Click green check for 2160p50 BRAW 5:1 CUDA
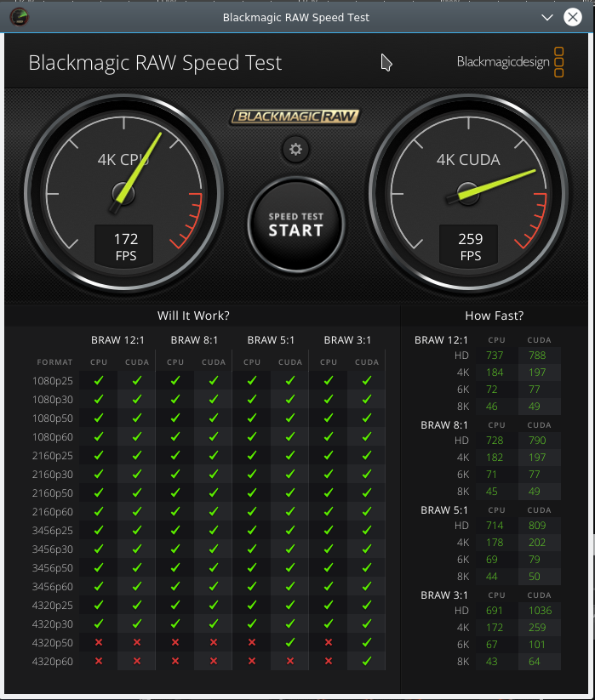This screenshot has width=595, height=700. point(290,492)
